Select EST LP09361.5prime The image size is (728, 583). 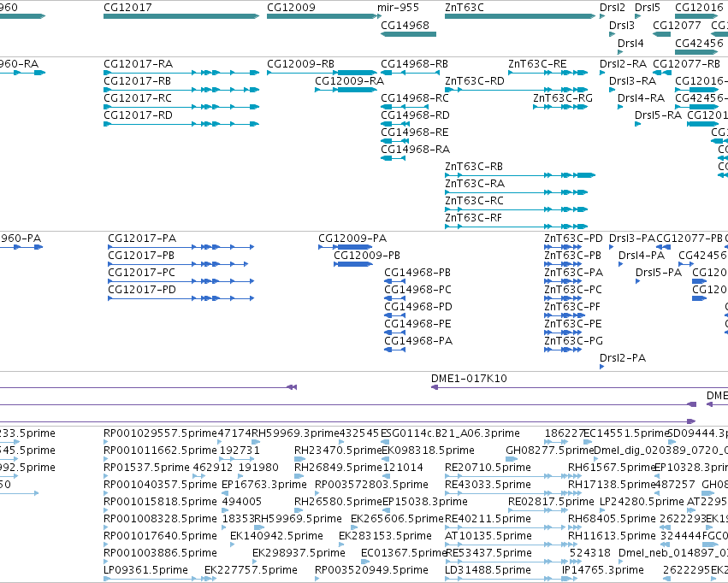click(160, 579)
